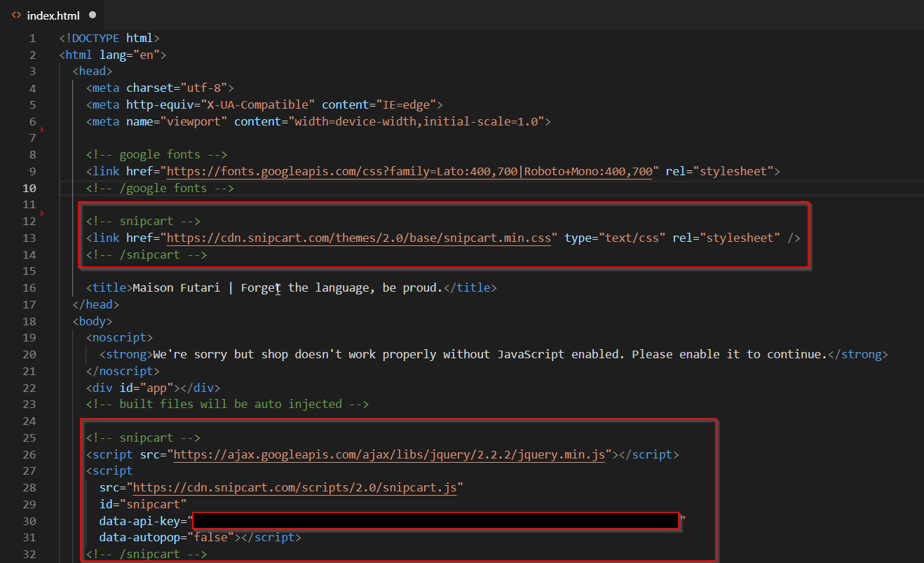
Task: Click line number 10 in the gutter
Action: coord(29,187)
